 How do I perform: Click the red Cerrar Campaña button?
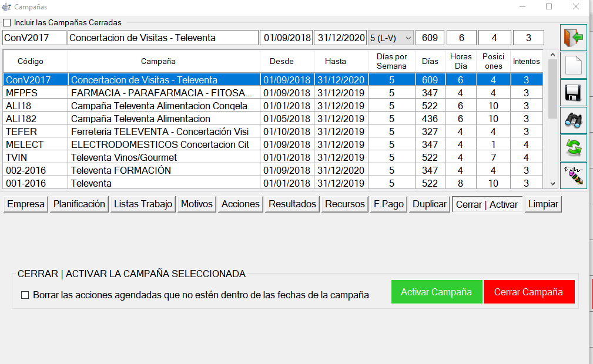coord(529,292)
